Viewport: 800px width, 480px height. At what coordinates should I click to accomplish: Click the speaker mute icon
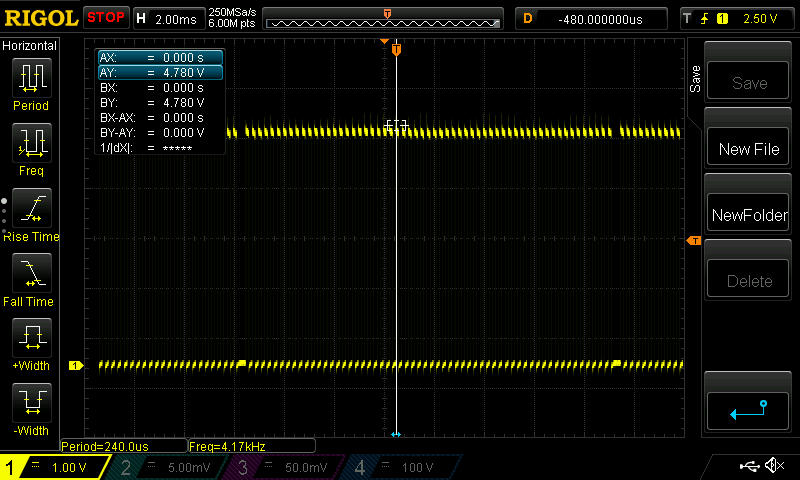[773, 466]
